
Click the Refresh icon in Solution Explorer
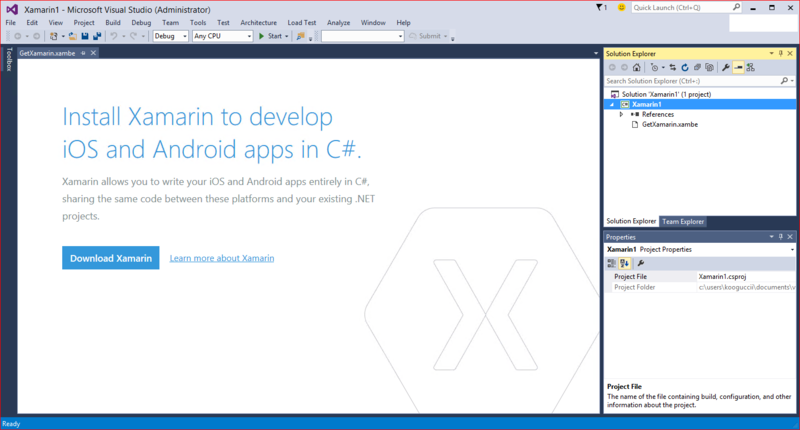coord(685,67)
